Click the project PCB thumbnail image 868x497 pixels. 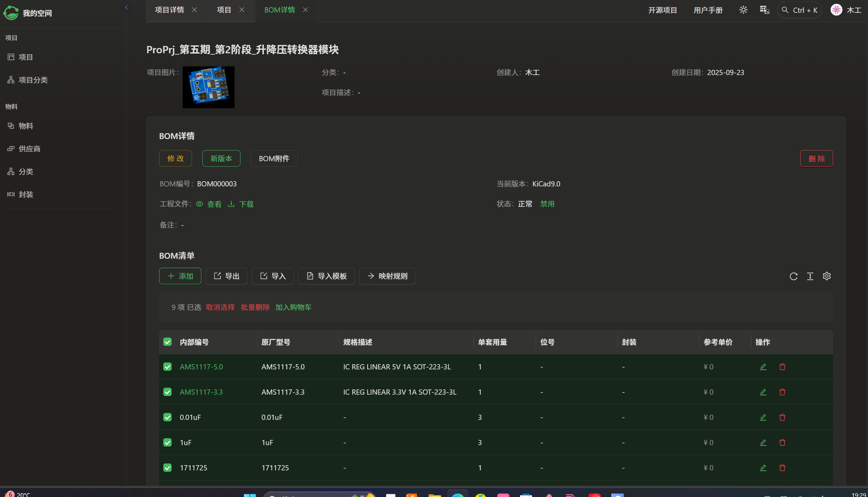(209, 87)
